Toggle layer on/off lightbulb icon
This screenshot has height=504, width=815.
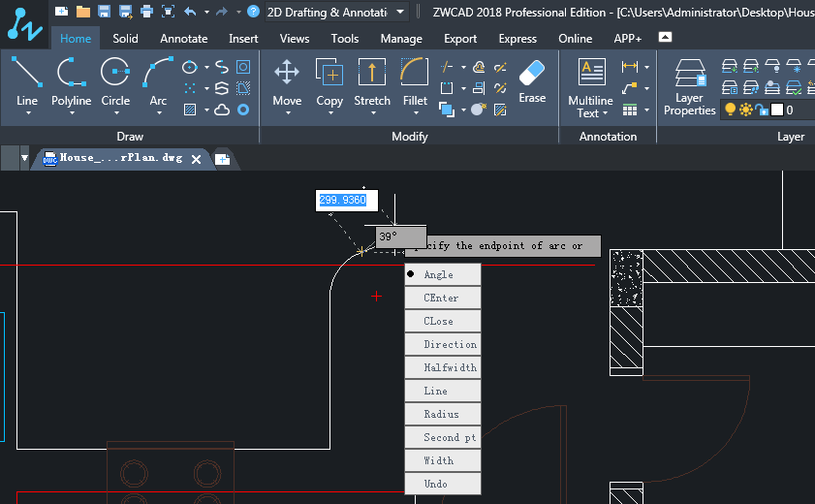[731, 110]
